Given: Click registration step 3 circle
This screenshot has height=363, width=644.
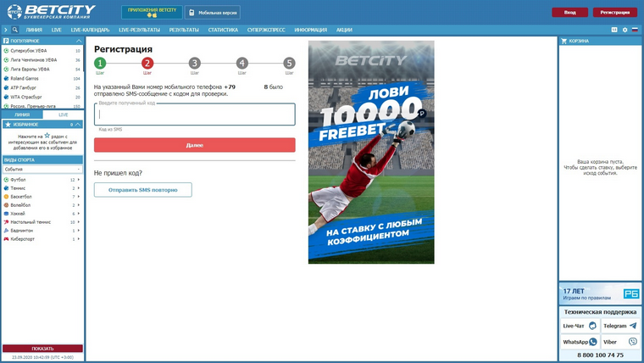Looking at the screenshot, I should (195, 64).
